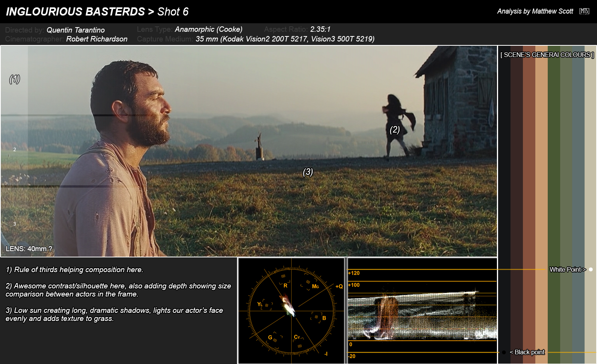597x364 pixels.
Task: Click note '2) Awesome contrast/silhouette here'
Action: pos(118,290)
